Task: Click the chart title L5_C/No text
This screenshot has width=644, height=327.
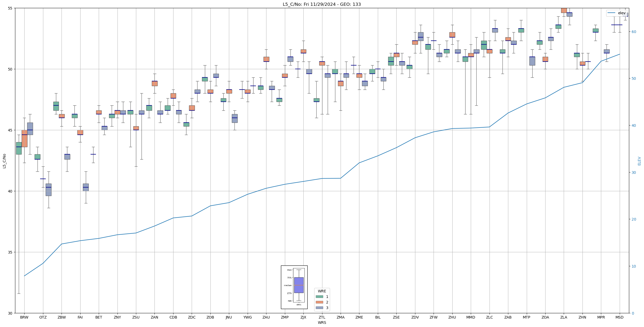Action: click(322, 4)
